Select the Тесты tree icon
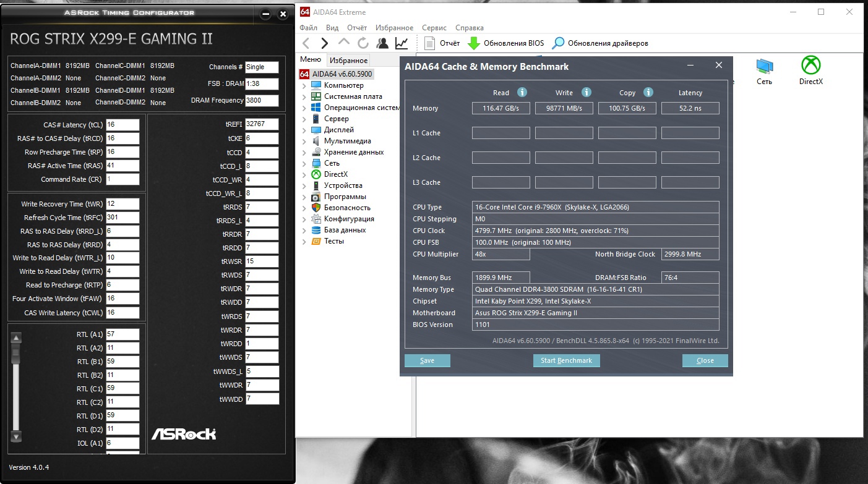Image resolution: width=868 pixels, height=484 pixels. tap(316, 241)
